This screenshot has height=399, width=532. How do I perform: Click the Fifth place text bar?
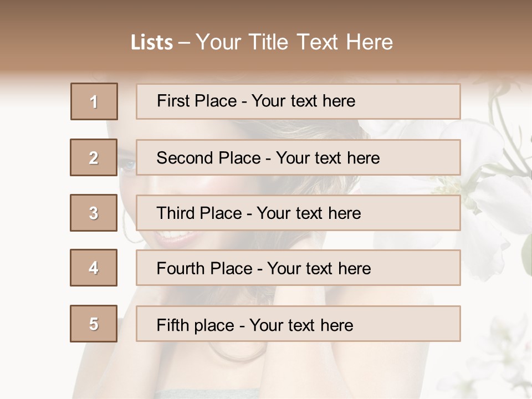(298, 324)
